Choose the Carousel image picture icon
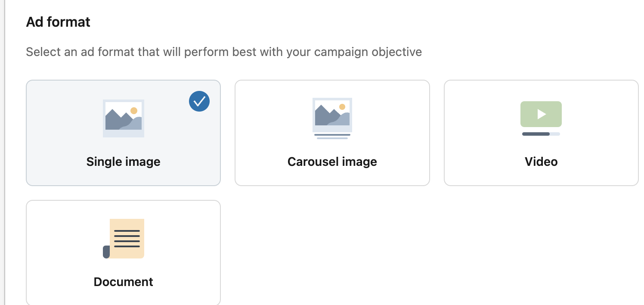Image resolution: width=644 pixels, height=305 pixels. click(332, 115)
